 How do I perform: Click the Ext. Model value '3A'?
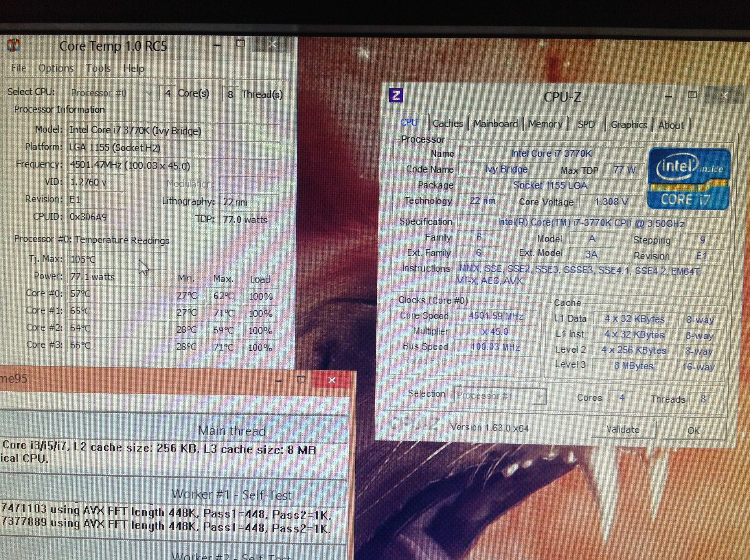click(592, 254)
